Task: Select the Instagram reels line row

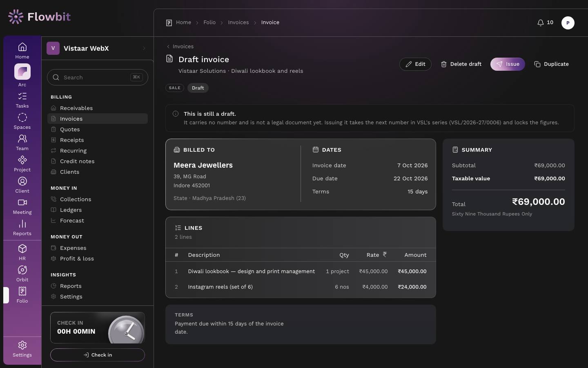Action: click(301, 287)
